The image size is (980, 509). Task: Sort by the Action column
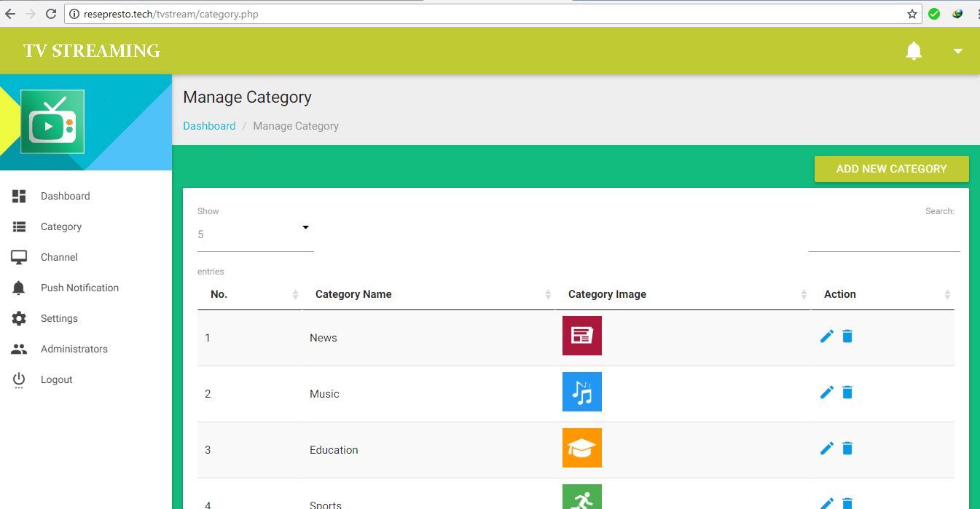pos(882,294)
